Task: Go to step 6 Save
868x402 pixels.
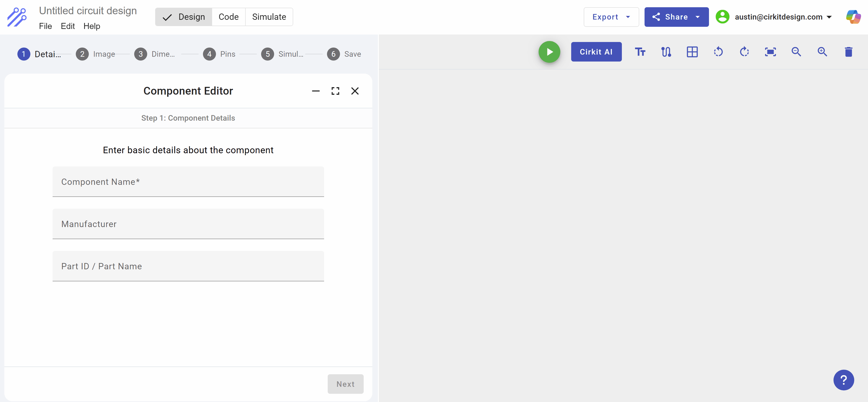Action: pyautogui.click(x=344, y=54)
